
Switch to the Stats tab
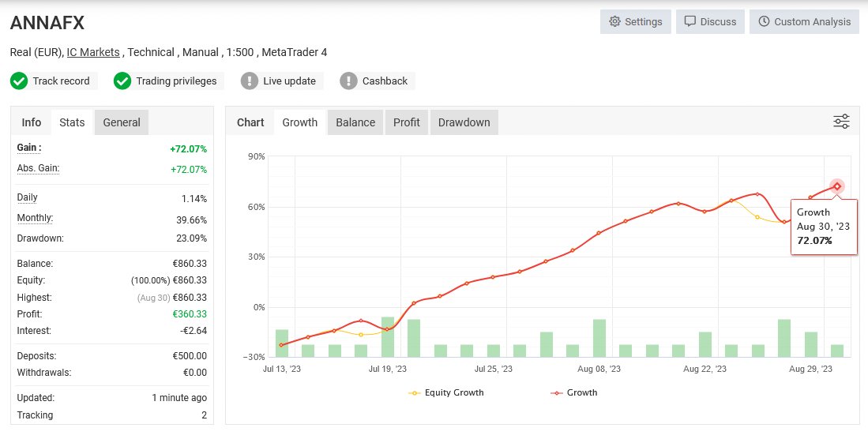click(72, 122)
